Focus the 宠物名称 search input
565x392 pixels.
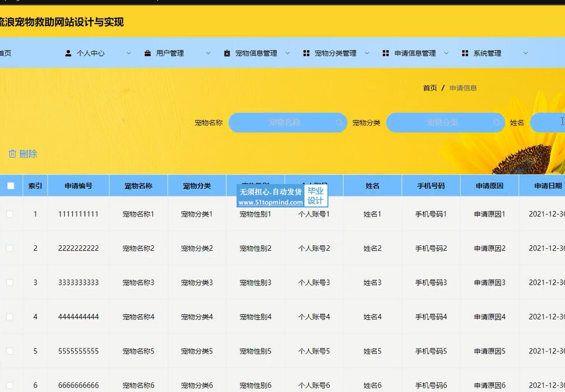[x=287, y=123]
